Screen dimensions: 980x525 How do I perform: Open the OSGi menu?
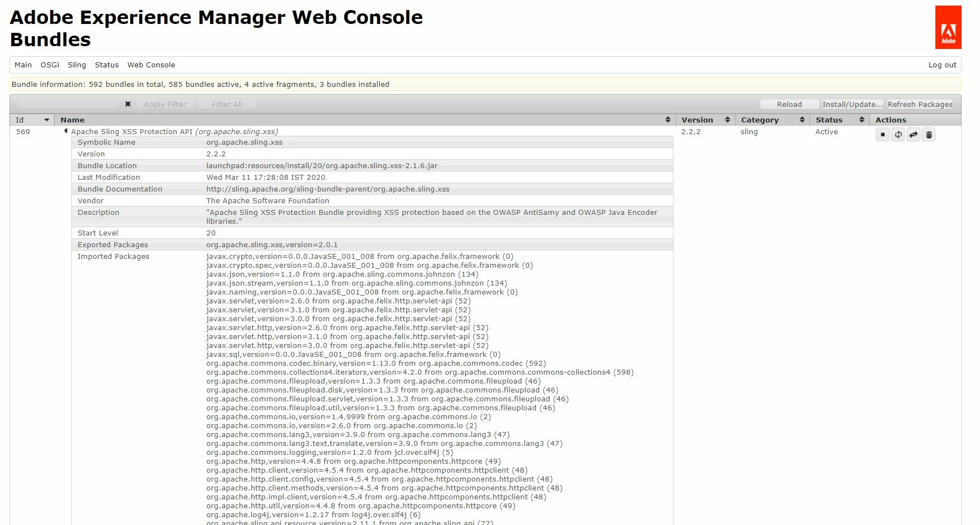point(50,65)
